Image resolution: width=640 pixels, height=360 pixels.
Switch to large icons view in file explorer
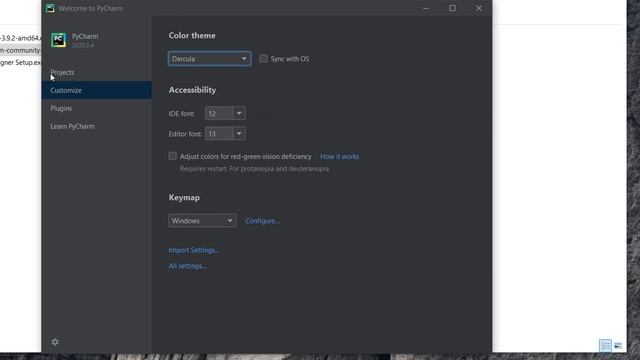click(x=618, y=345)
